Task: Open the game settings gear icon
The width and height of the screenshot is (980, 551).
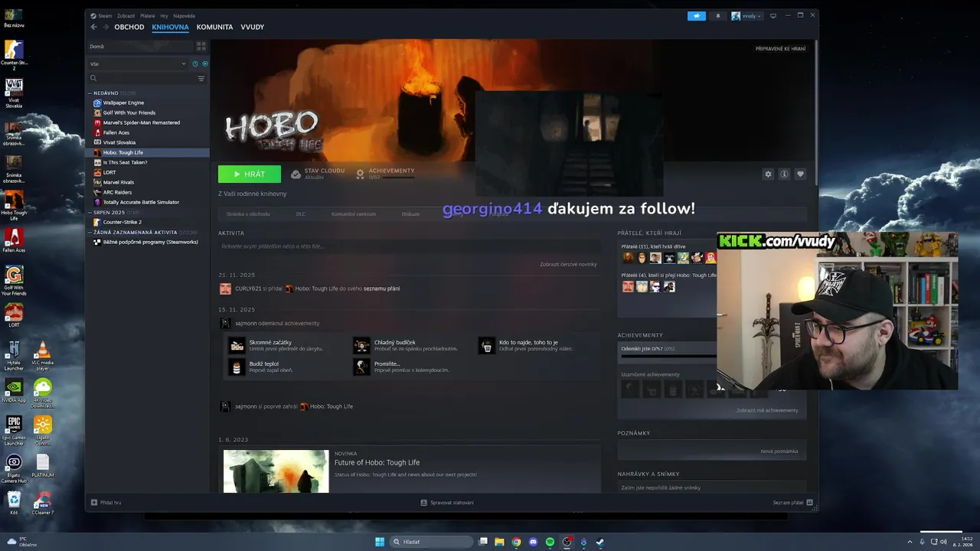Action: [x=768, y=174]
